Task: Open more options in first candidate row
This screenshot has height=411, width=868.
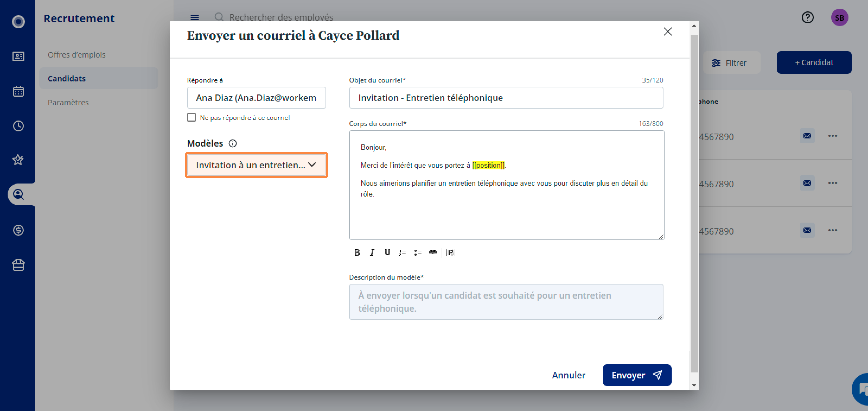Action: pyautogui.click(x=833, y=136)
